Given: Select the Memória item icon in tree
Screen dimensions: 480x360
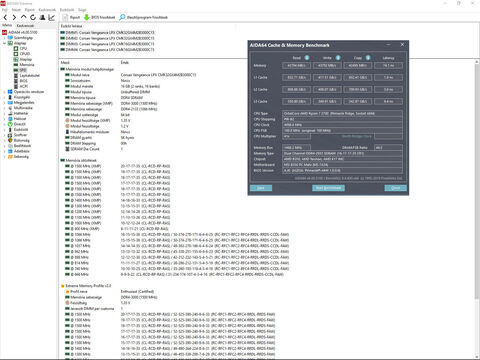Looking at the screenshot, I should 16,65.
